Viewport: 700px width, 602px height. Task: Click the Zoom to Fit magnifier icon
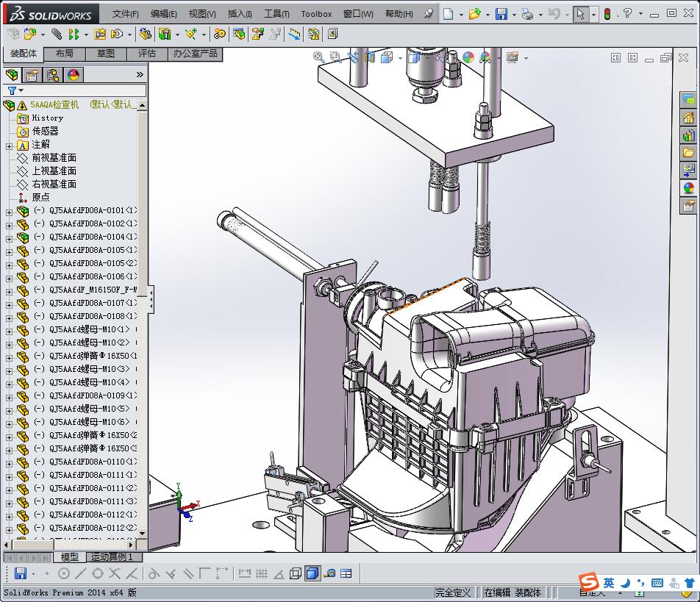pos(318,57)
